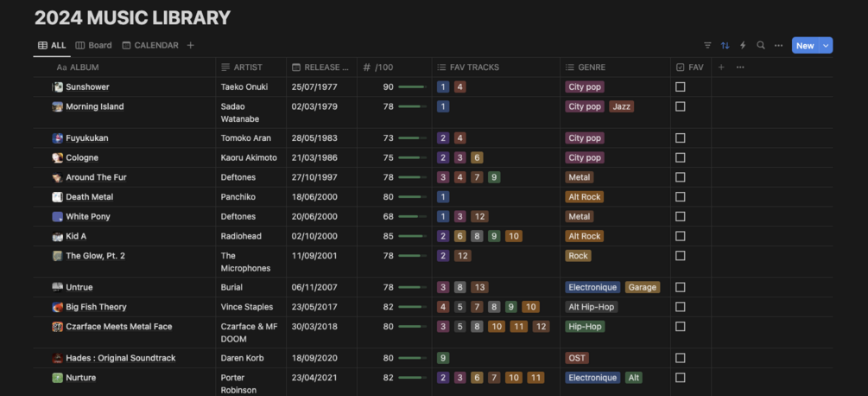Screen dimensions: 868x396
Task: Select the Jazz tag for Morning Island
Action: point(621,106)
